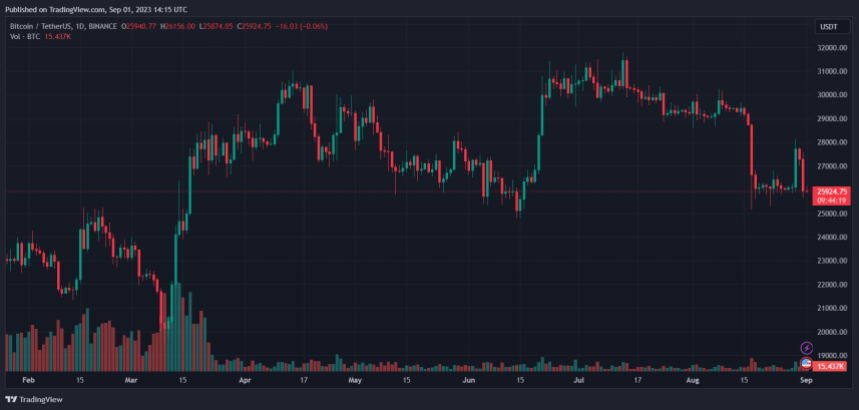
Task: Click the countdown timer 09:44:19 label
Action: (x=832, y=200)
